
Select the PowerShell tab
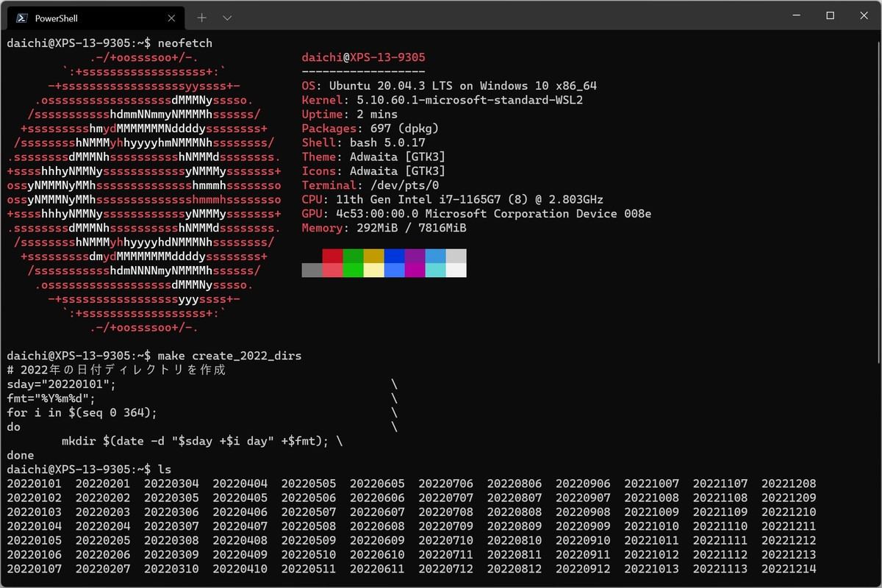tap(96, 18)
